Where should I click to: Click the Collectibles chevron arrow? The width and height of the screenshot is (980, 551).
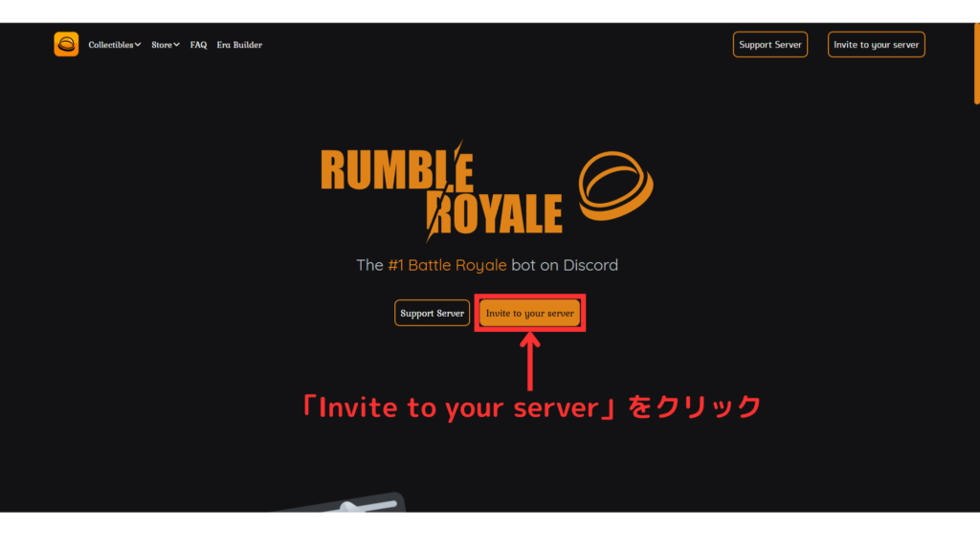pyautogui.click(x=138, y=45)
